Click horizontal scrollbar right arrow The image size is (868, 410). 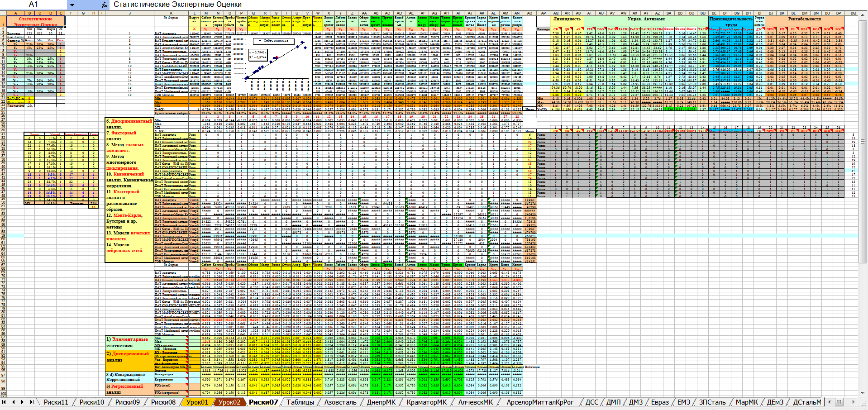pos(854,402)
